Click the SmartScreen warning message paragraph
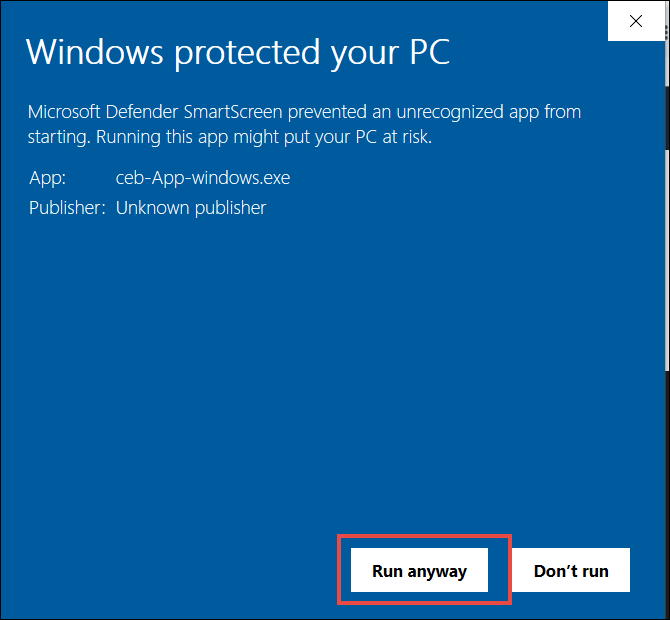Image resolution: width=670 pixels, height=620 pixels. (x=304, y=124)
